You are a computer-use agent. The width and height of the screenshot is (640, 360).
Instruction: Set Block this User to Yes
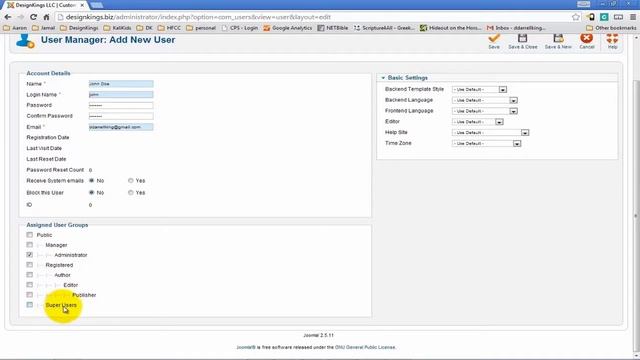pos(131,192)
